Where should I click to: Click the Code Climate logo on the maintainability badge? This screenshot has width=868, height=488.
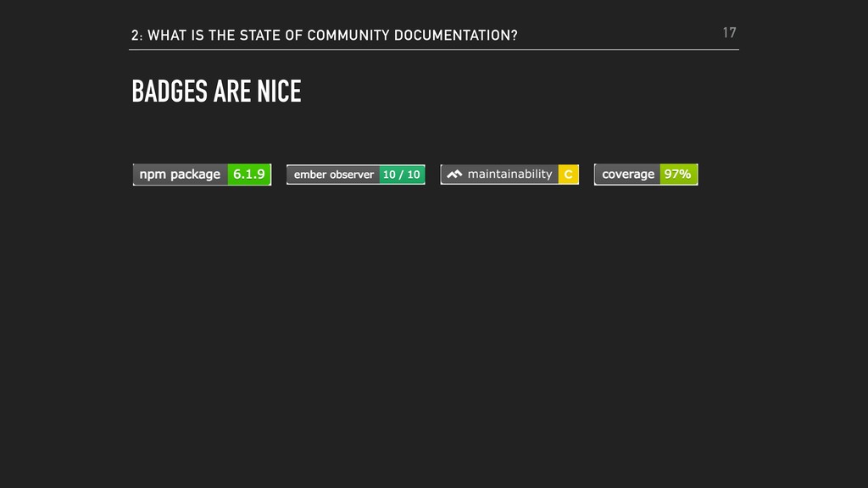pos(454,175)
